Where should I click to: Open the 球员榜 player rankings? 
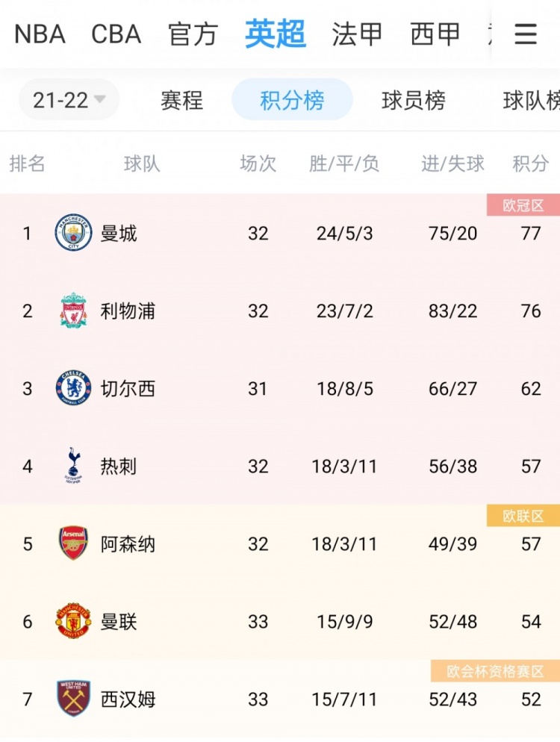413,100
